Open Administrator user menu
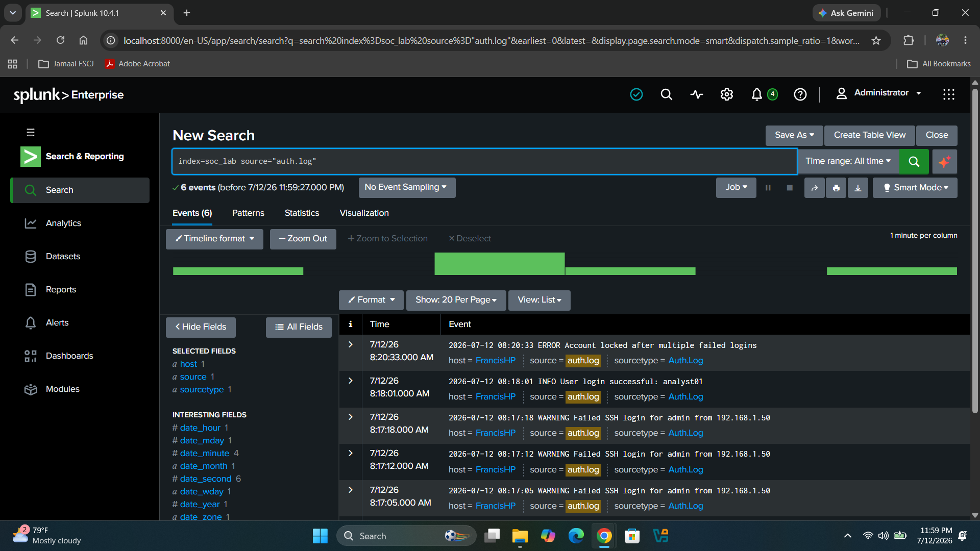Viewport: 980px width, 551px height. (x=879, y=93)
